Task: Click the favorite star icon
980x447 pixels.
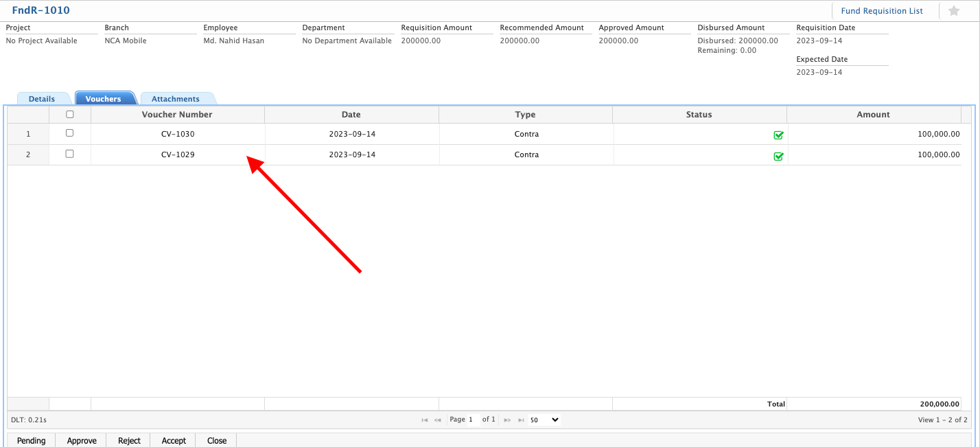Action: tap(954, 11)
